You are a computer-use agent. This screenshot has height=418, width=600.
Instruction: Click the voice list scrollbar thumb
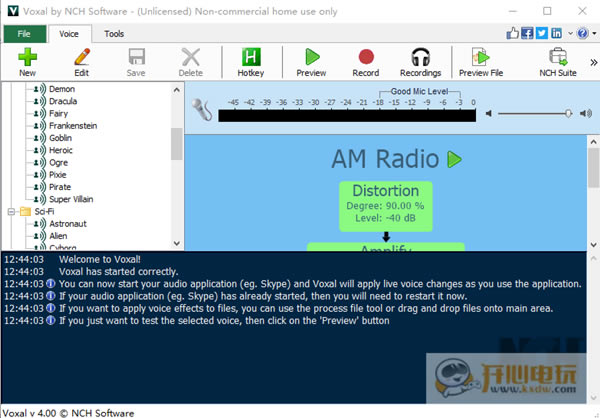[x=176, y=144]
